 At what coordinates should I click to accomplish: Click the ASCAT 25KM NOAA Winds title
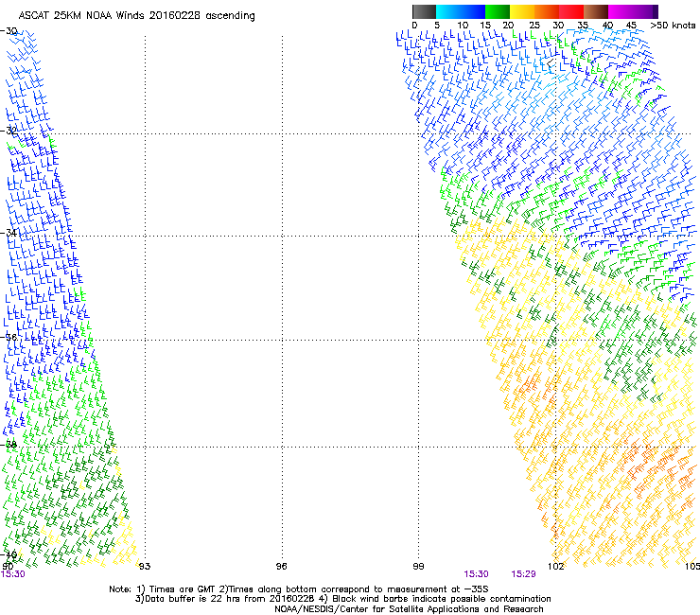pyautogui.click(x=136, y=16)
